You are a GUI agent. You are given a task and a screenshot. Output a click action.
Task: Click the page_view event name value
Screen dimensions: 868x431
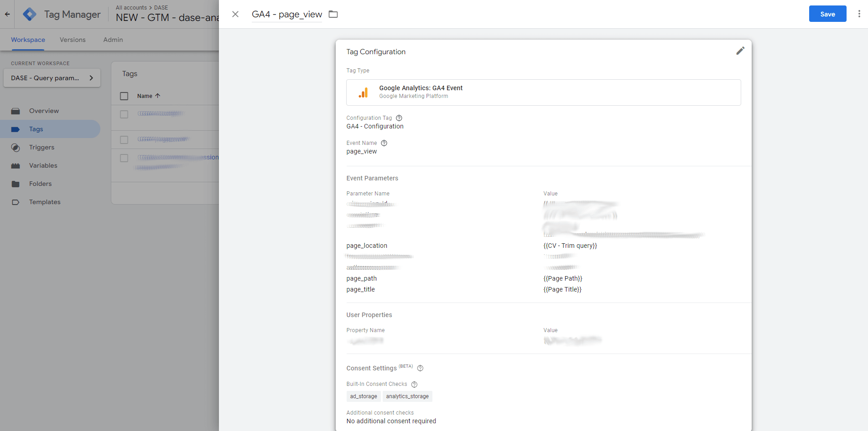362,151
